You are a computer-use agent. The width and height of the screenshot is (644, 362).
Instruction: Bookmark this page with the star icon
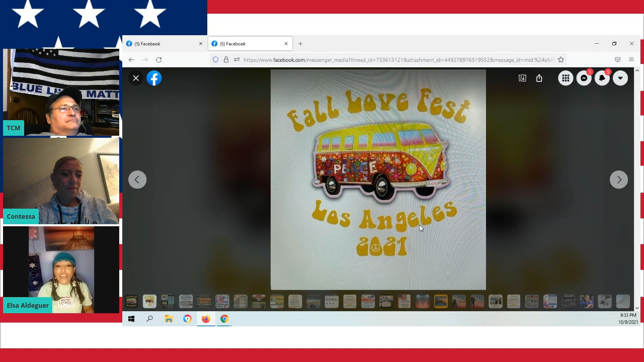pos(560,60)
